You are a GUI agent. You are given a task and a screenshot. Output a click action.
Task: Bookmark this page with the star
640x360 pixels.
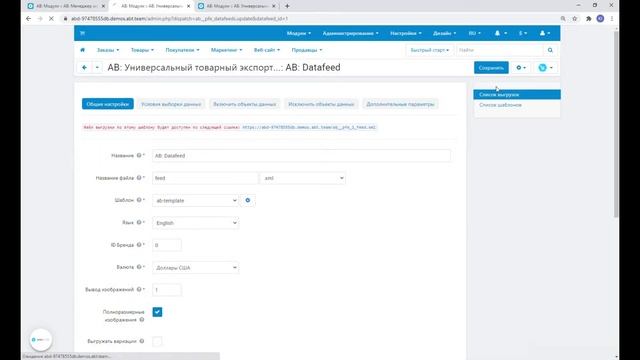(575, 19)
